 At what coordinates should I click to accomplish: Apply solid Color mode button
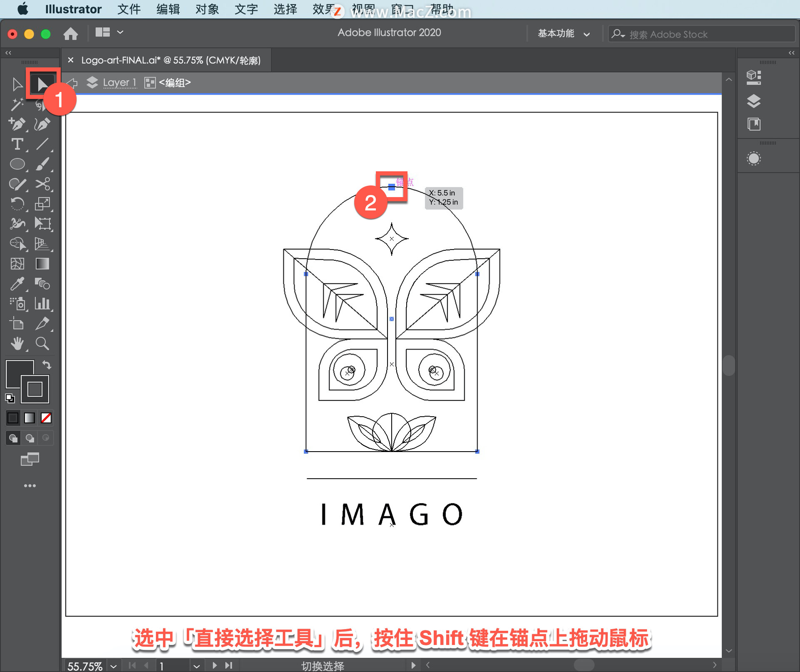(13, 417)
